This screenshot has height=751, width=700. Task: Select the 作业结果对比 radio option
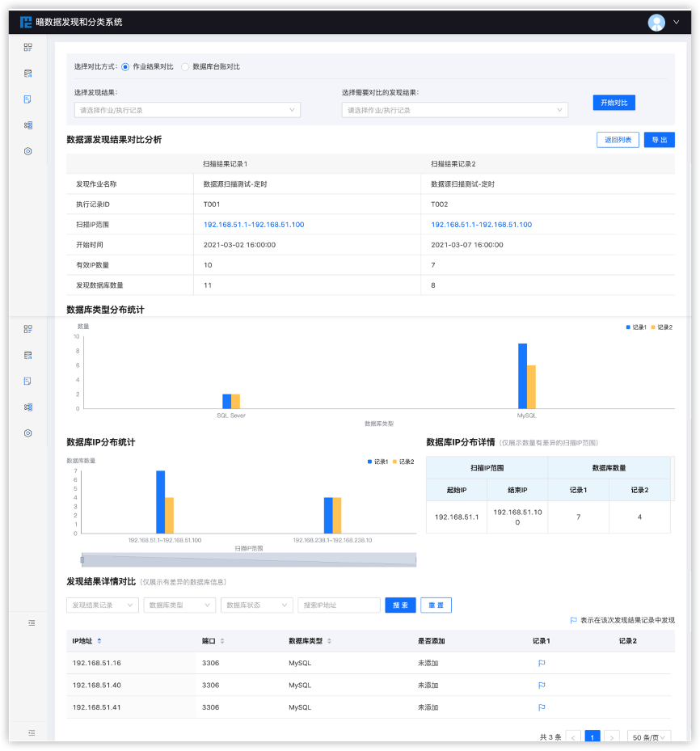tap(125, 66)
